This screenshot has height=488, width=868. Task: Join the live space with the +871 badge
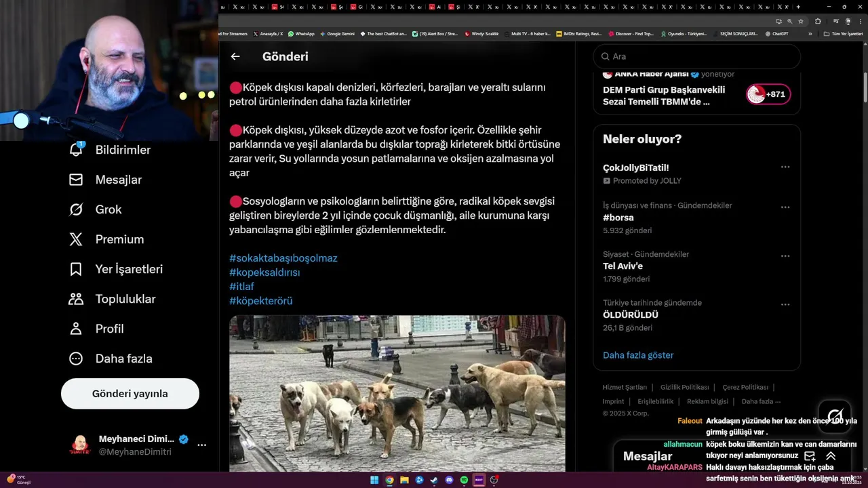click(x=768, y=94)
